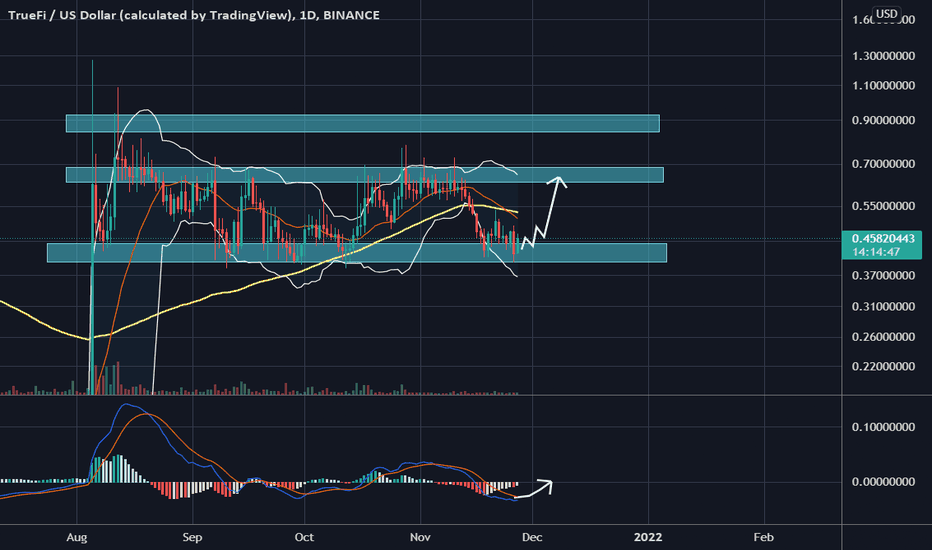The image size is (932, 550).
Task: Click the Feb label on time axis
Action: pos(763,538)
